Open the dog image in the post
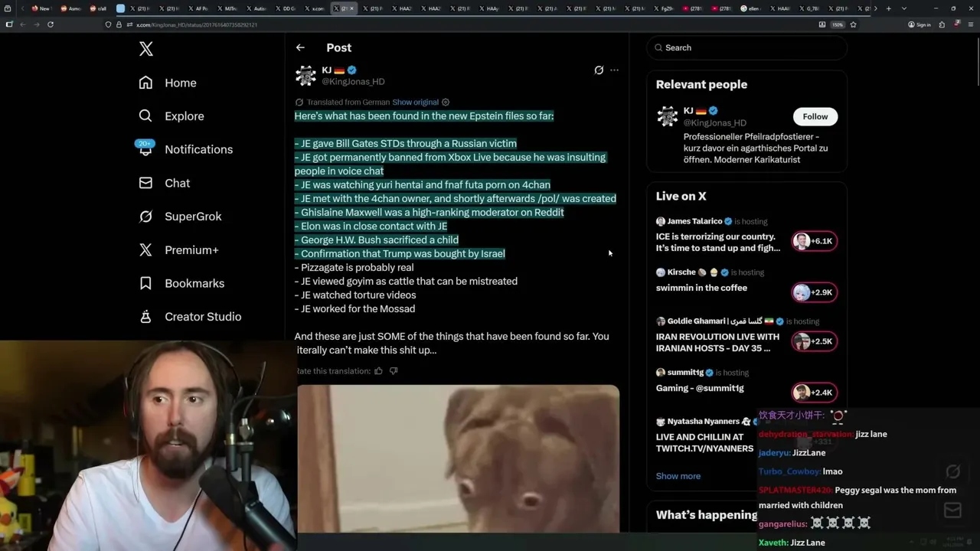The height and width of the screenshot is (551, 980). 459,458
